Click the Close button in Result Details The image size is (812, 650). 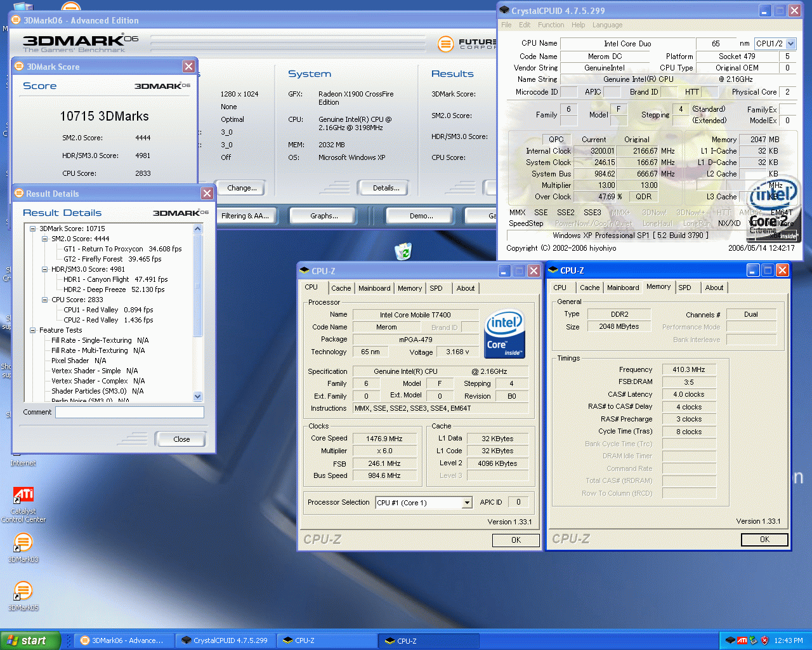tap(181, 439)
